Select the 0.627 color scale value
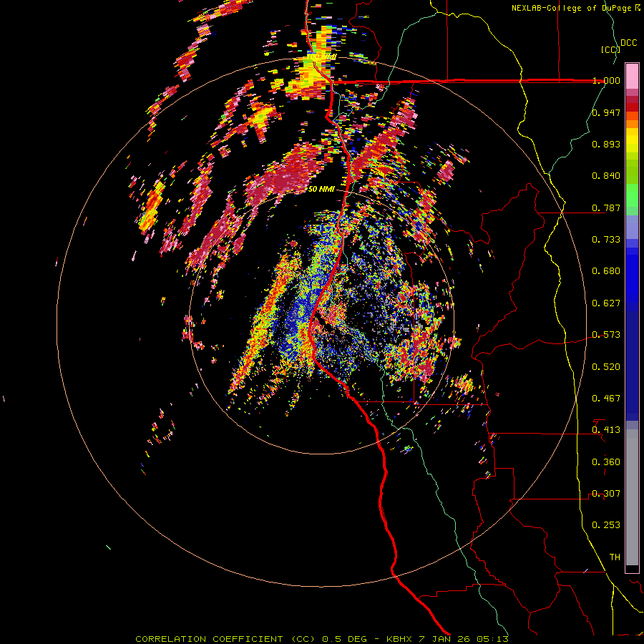The width and height of the screenshot is (644, 644). [606, 303]
